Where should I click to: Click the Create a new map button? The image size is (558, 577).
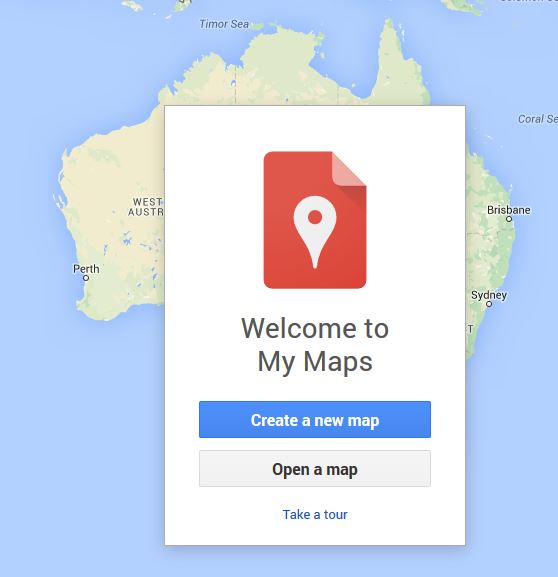point(315,420)
